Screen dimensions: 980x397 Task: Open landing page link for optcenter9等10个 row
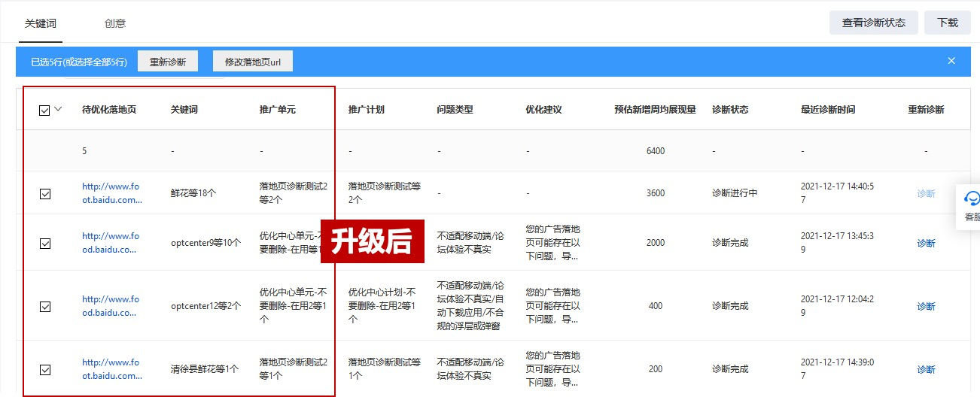pos(111,243)
